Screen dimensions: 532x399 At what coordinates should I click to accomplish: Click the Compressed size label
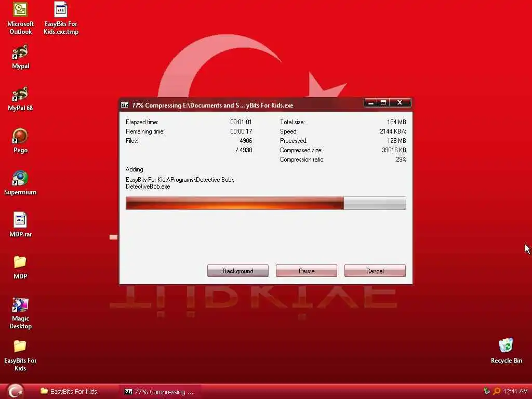(301, 150)
